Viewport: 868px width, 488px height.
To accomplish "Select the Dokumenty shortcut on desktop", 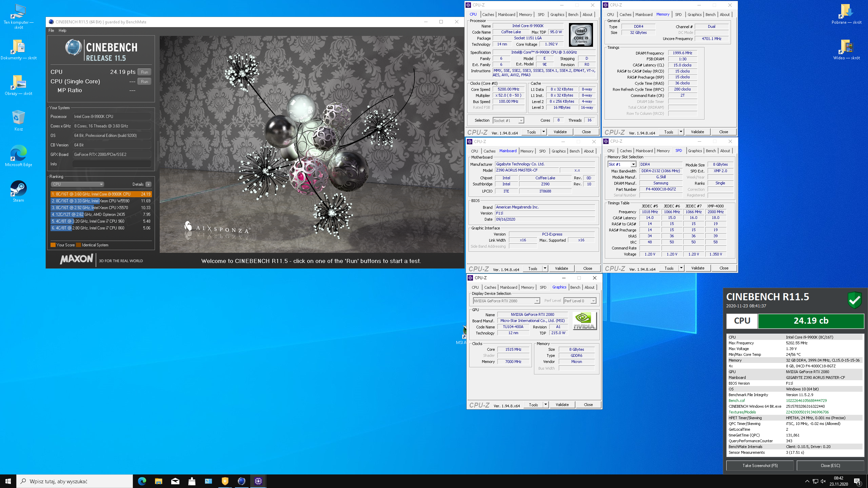I will tap(18, 49).
